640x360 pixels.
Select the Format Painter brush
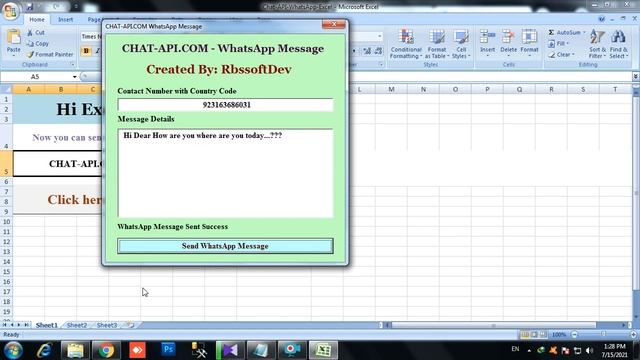(30, 54)
